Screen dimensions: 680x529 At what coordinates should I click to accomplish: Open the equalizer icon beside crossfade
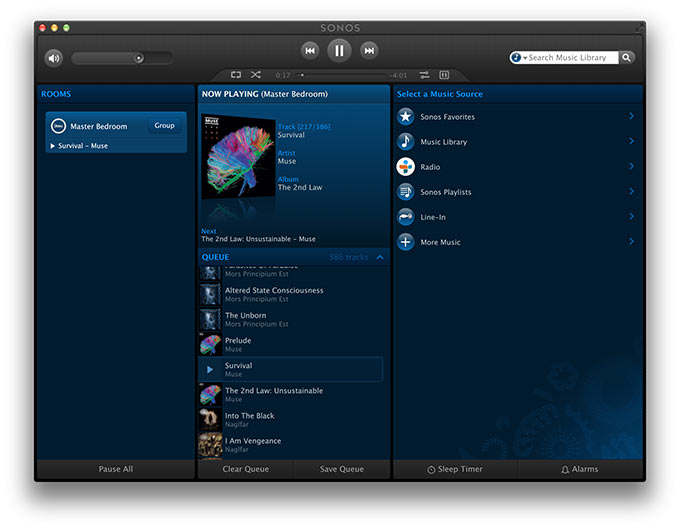[444, 75]
